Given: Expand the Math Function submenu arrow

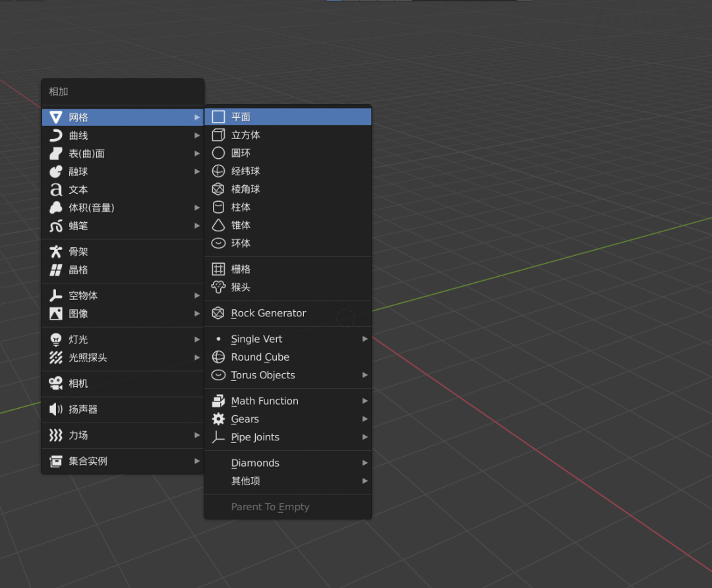Looking at the screenshot, I should 365,401.
